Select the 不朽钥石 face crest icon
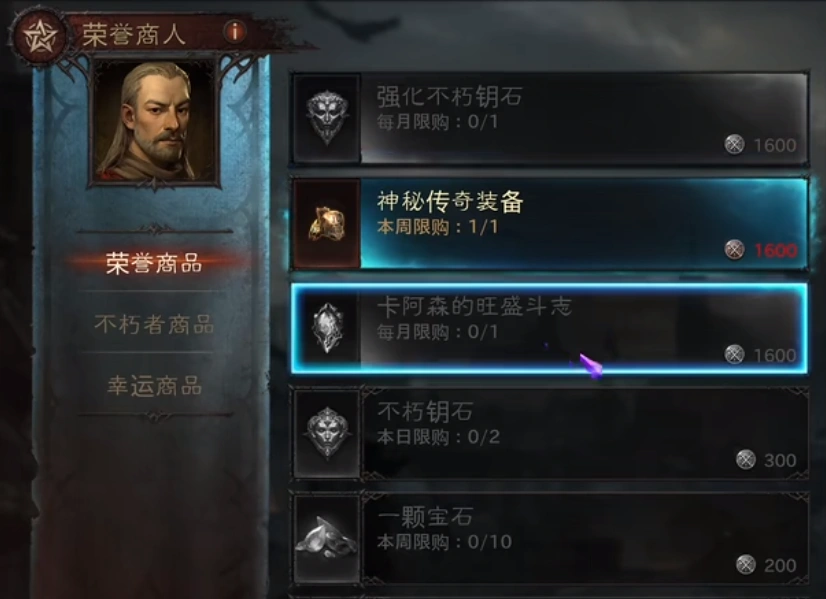The image size is (826, 599). pyautogui.click(x=327, y=433)
